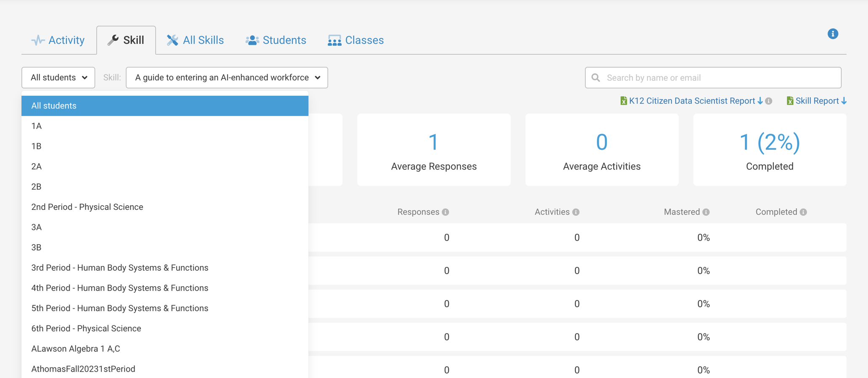Click the info icon beside Completed column
868x378 pixels.
pyautogui.click(x=803, y=212)
